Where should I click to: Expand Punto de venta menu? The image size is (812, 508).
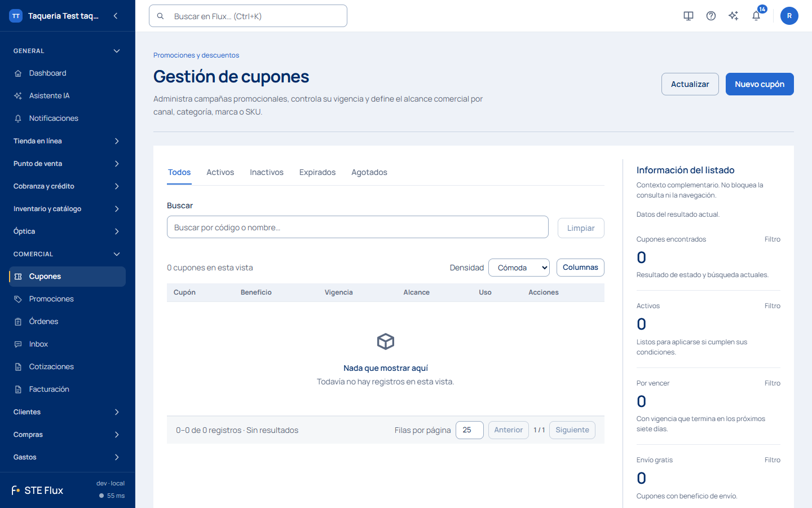tap(67, 164)
